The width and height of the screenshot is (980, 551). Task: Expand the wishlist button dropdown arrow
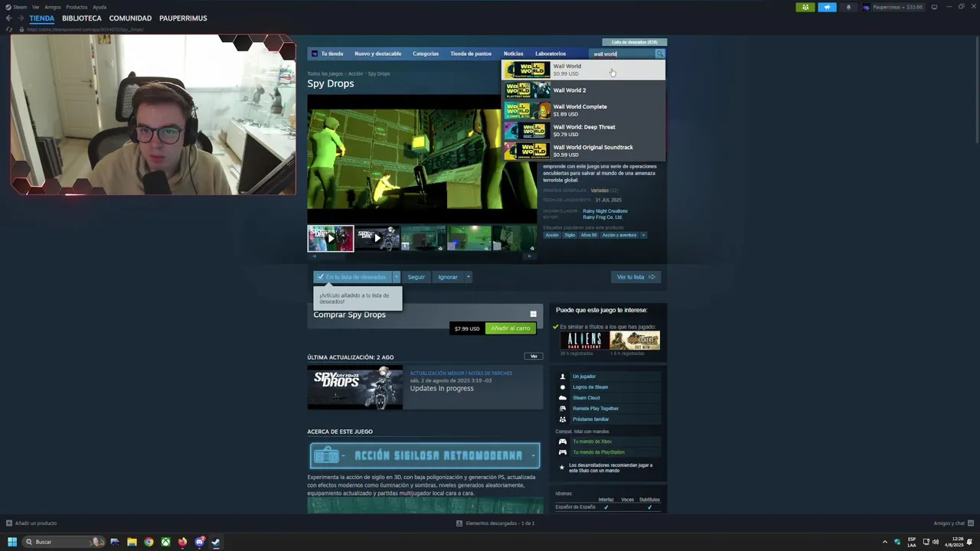click(396, 277)
